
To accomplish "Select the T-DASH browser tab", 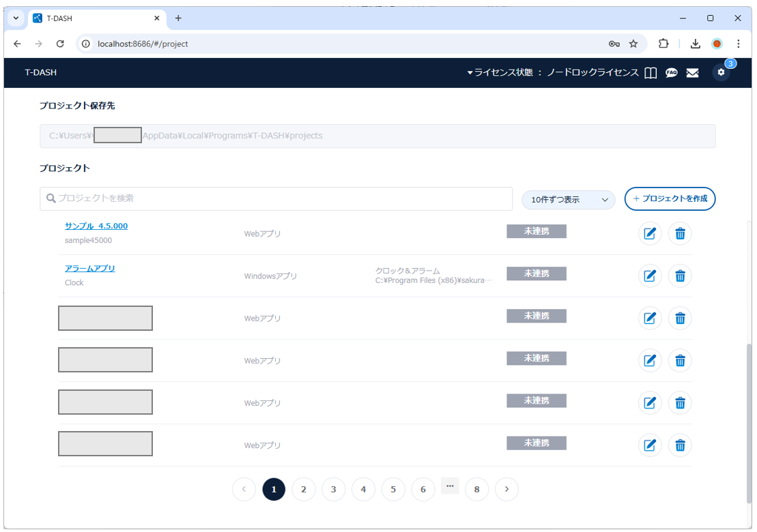I will click(96, 18).
